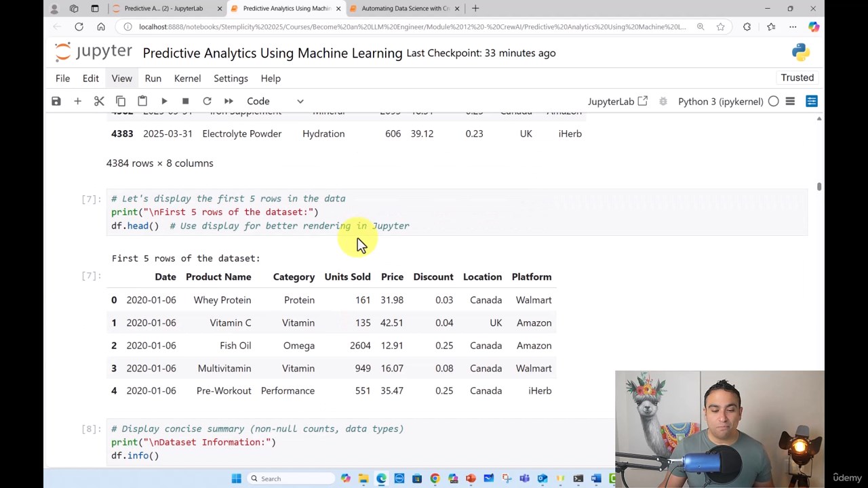This screenshot has width=868, height=488.
Task: Close the Predictive A... JupyterLab tab
Action: point(220,9)
